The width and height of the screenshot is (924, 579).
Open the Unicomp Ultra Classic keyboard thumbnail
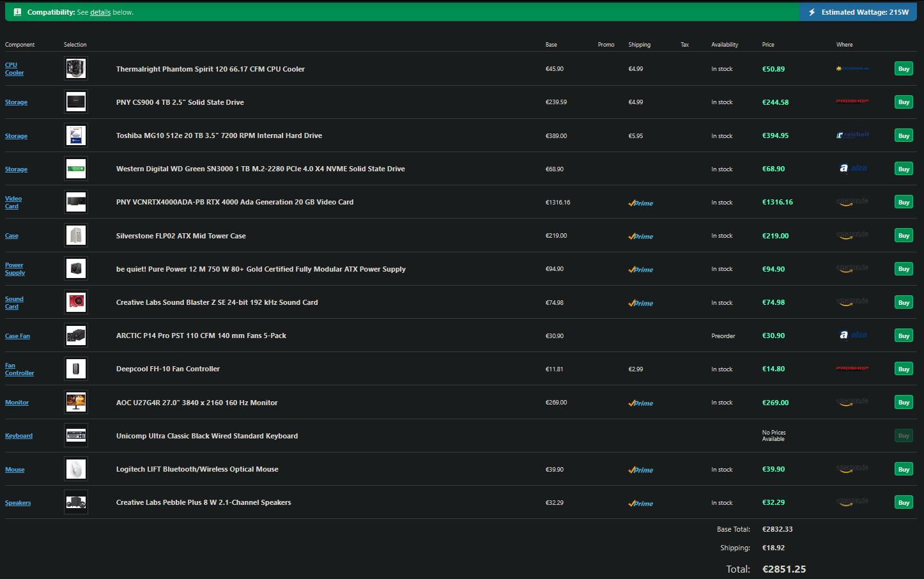76,435
